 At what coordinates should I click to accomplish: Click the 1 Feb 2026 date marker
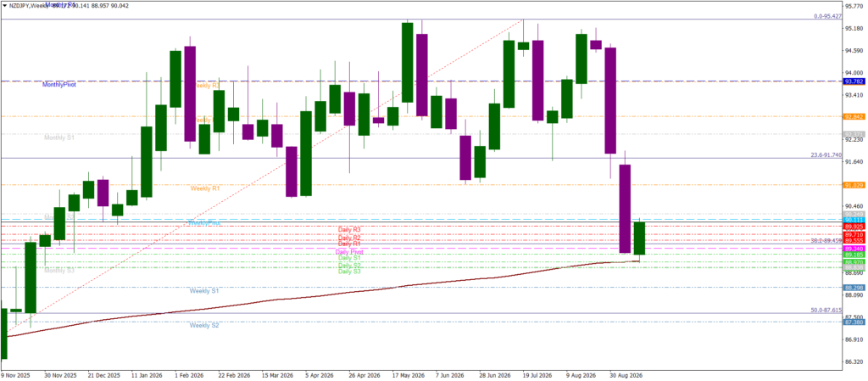point(188,375)
